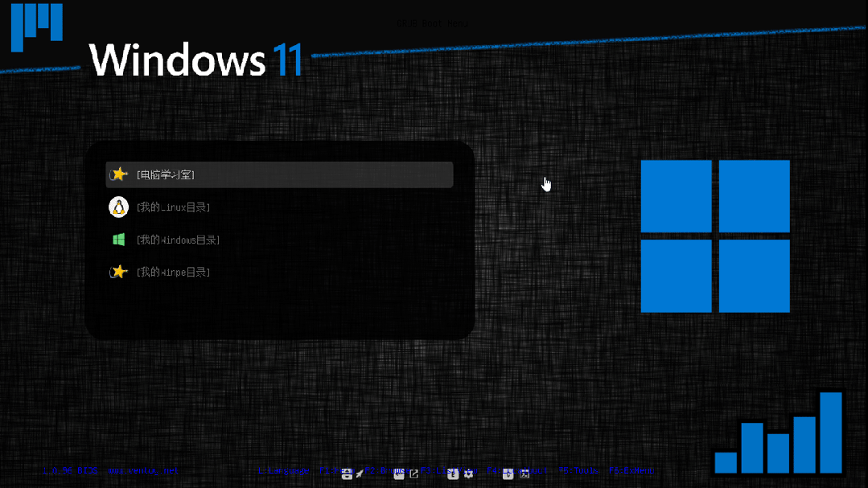Click the rocket icon in bottom bar
This screenshot has width=868, height=488.
(360, 474)
